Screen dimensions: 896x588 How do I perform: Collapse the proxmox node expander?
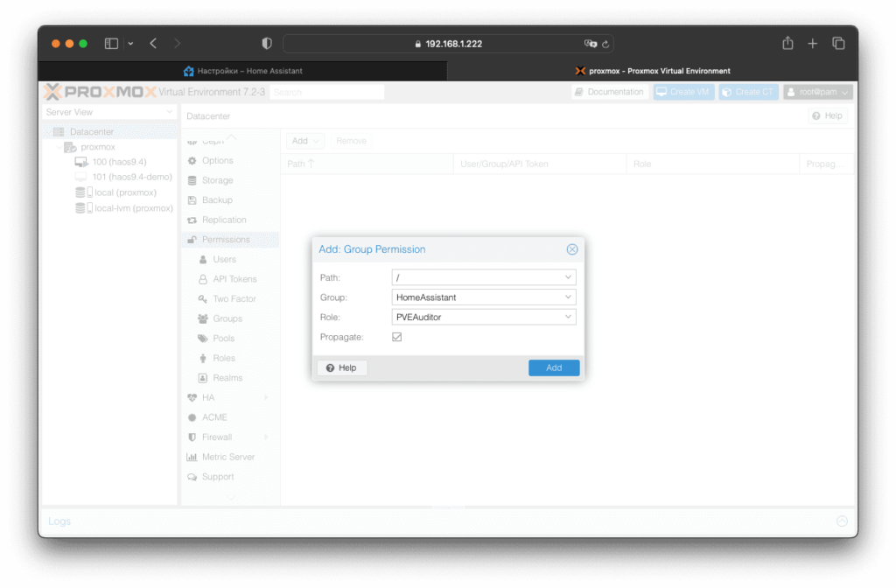(x=59, y=147)
